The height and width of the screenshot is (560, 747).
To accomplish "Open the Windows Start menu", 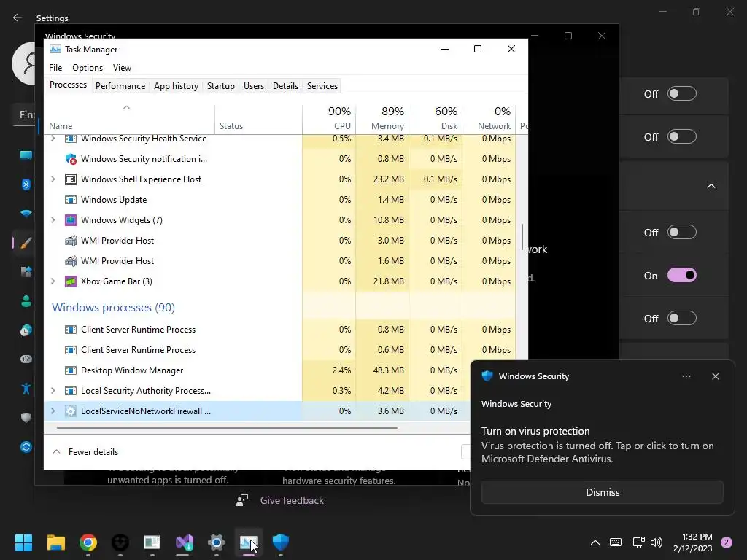I will (x=23, y=542).
